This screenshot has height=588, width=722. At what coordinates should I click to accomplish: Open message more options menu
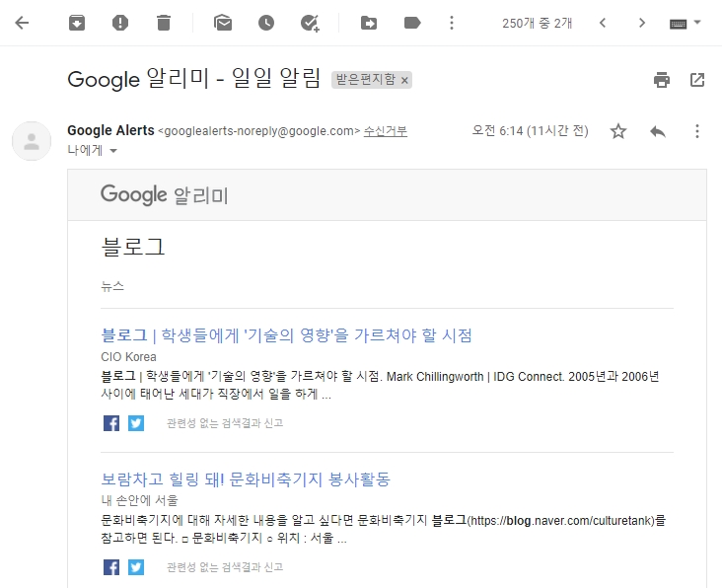[697, 131]
